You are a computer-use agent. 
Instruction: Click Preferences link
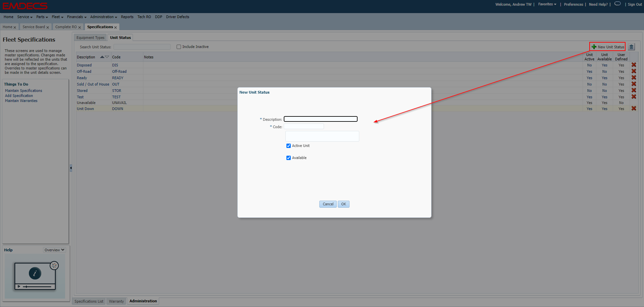point(573,4)
